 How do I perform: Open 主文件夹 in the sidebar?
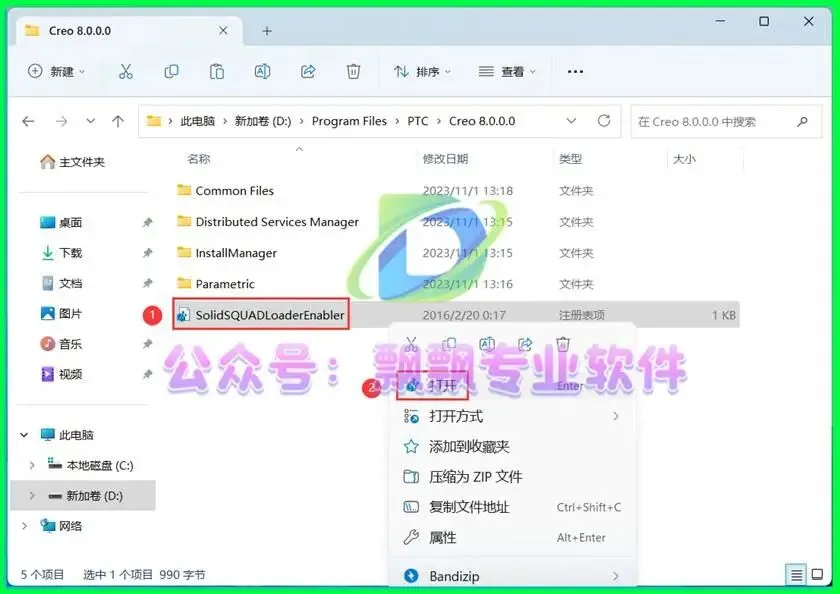click(x=73, y=162)
